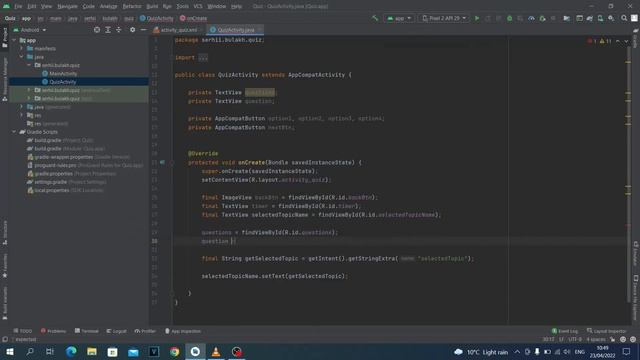
Task: Open the Build menu
Action: (x=152, y=6)
